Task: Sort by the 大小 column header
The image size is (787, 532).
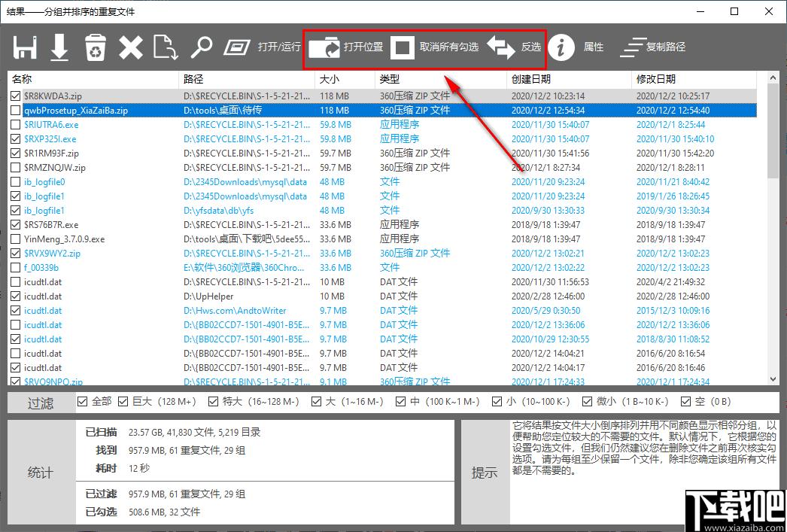Action: (x=345, y=79)
